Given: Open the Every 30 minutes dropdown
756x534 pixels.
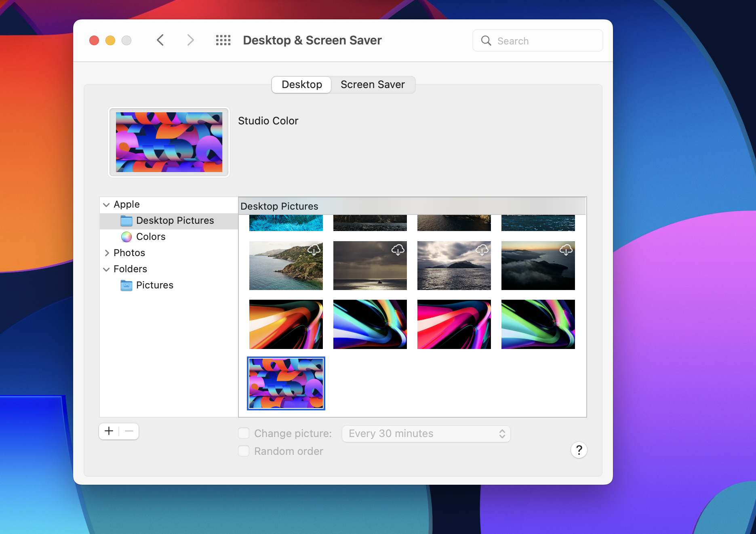Looking at the screenshot, I should coord(426,433).
